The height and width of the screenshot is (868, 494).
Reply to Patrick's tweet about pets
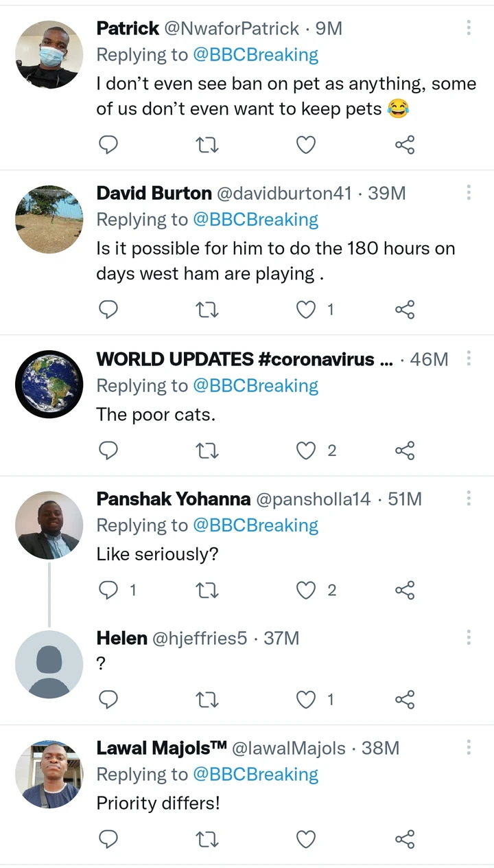[x=108, y=145]
